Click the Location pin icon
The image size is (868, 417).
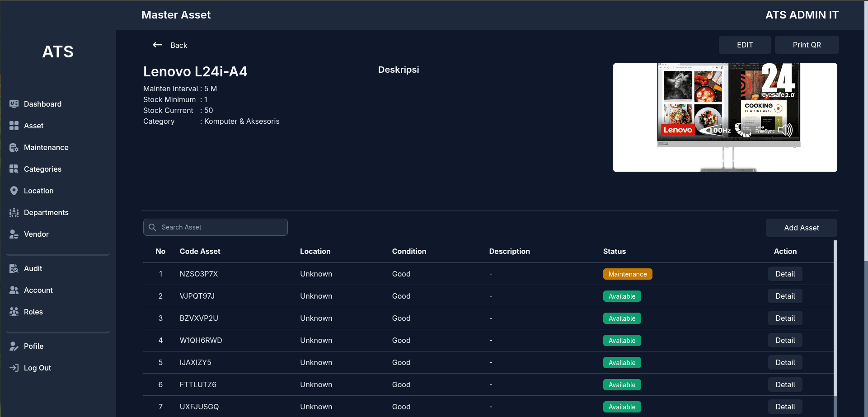point(14,191)
